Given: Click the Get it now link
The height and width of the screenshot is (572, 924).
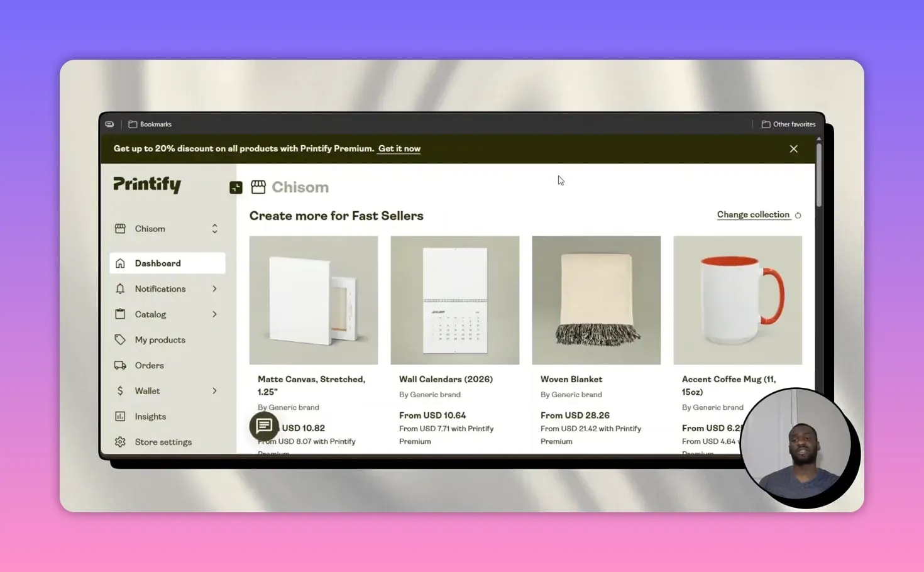Looking at the screenshot, I should pos(399,149).
